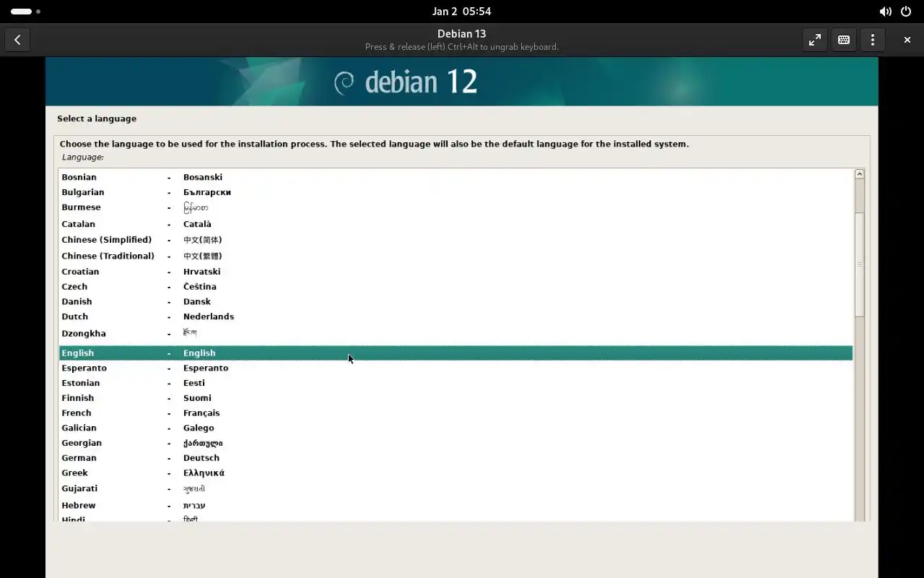Viewport: 924px width, 578px height.
Task: Open the three-dot options menu
Action: [x=873, y=40]
